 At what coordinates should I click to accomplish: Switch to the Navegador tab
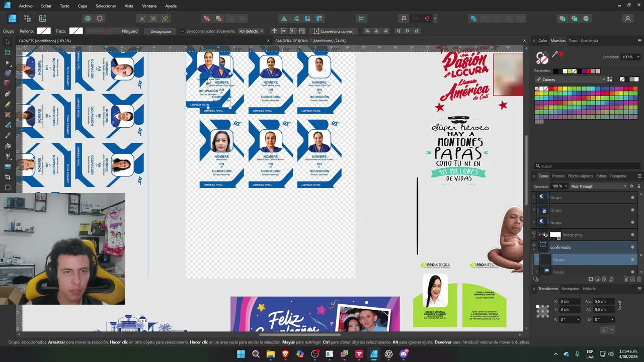[x=571, y=289]
